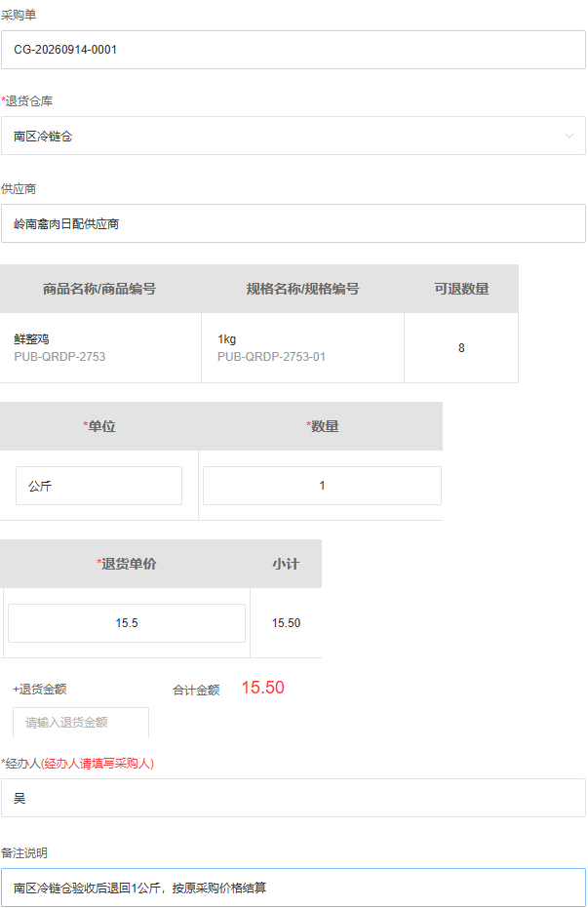Image resolution: width=588 pixels, height=908 pixels.
Task: Expand the 退货仓库 chevron arrow
Action: point(569,136)
